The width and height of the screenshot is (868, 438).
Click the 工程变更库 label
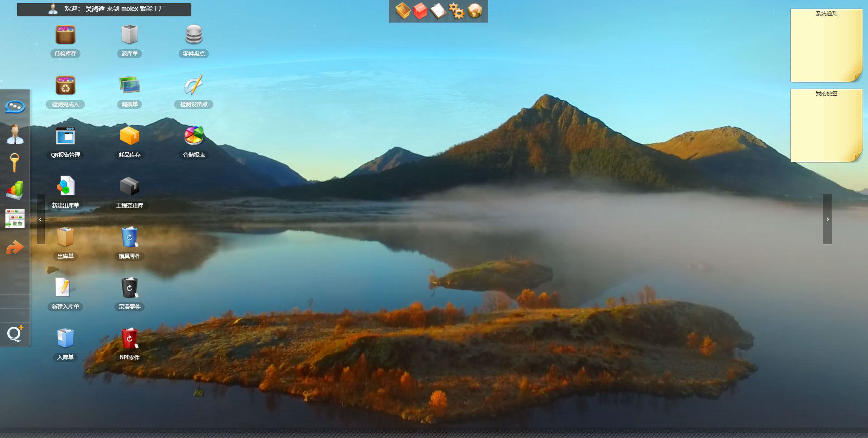(129, 206)
